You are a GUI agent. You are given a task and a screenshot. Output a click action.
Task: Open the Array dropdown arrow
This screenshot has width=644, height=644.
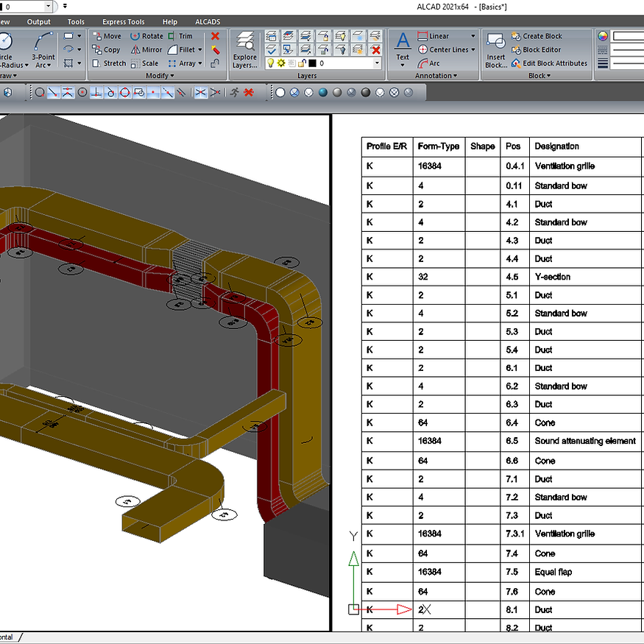click(x=200, y=63)
